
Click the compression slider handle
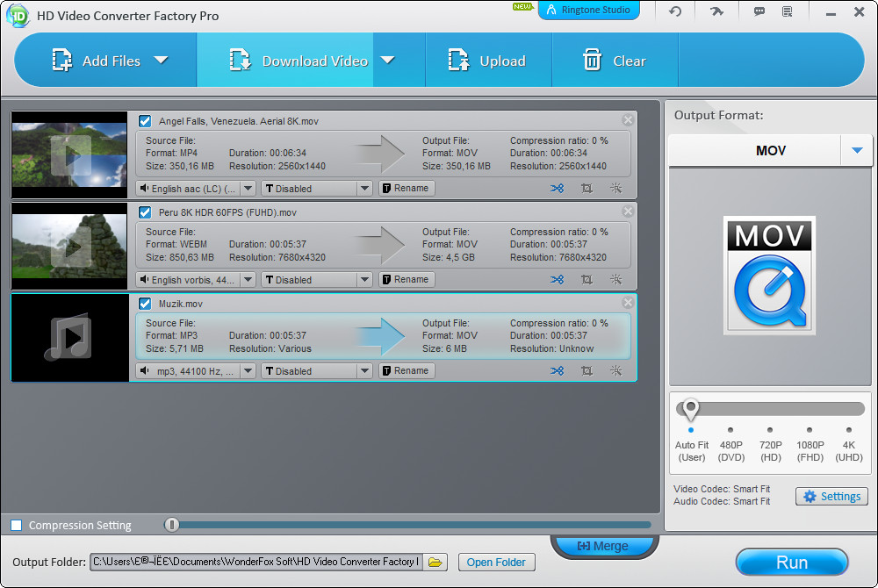pyautogui.click(x=172, y=525)
